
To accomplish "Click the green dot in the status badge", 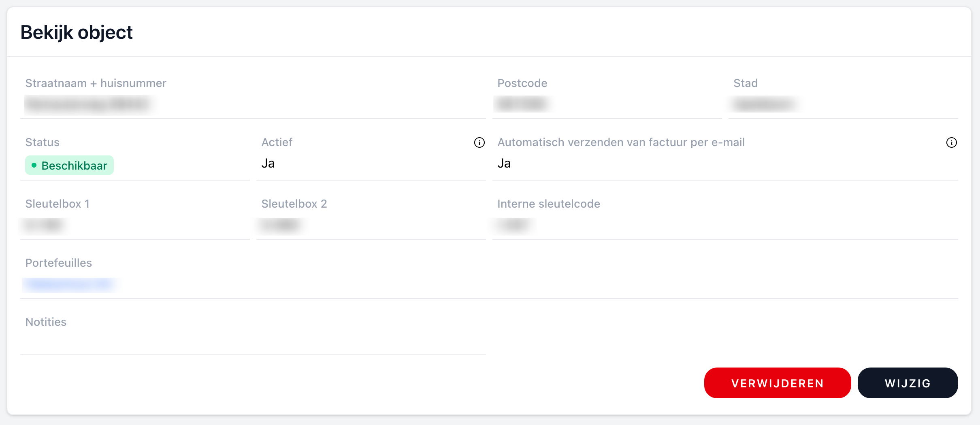I will 34,165.
